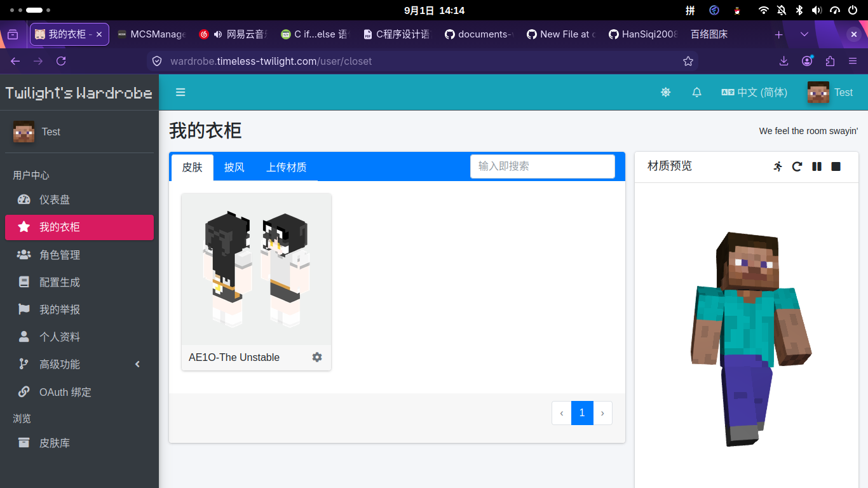This screenshot has width=868, height=488.
Task: Open the clock and calendar in the top bar
Action: (434, 10)
